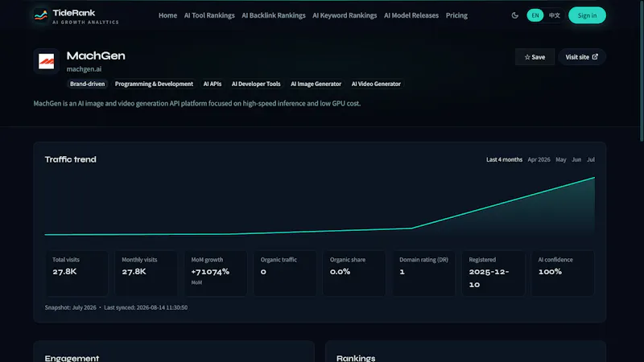The height and width of the screenshot is (362, 644).
Task: Click the MoM growth +71074% card
Action: pyautogui.click(x=215, y=274)
